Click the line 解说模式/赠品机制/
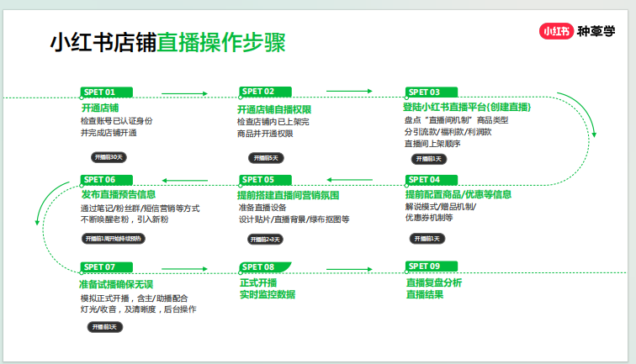The height and width of the screenshot is (364, 636). (441, 207)
